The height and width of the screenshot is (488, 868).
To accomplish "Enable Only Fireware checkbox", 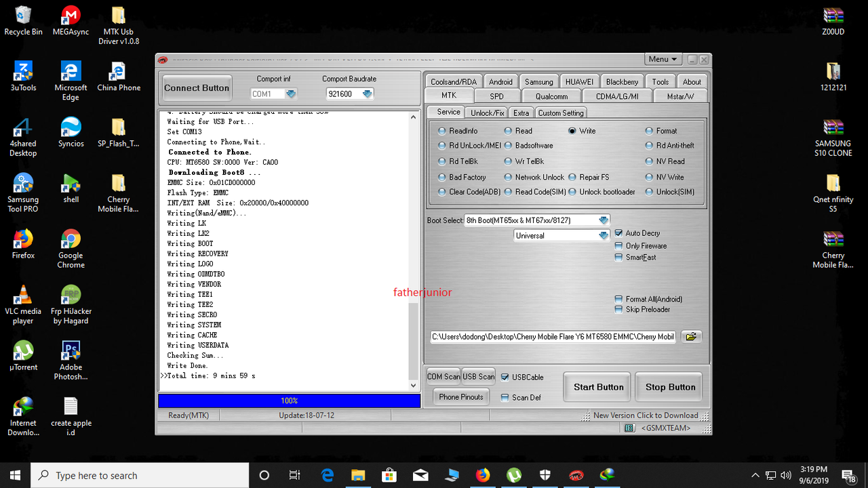I will tap(640, 246).
